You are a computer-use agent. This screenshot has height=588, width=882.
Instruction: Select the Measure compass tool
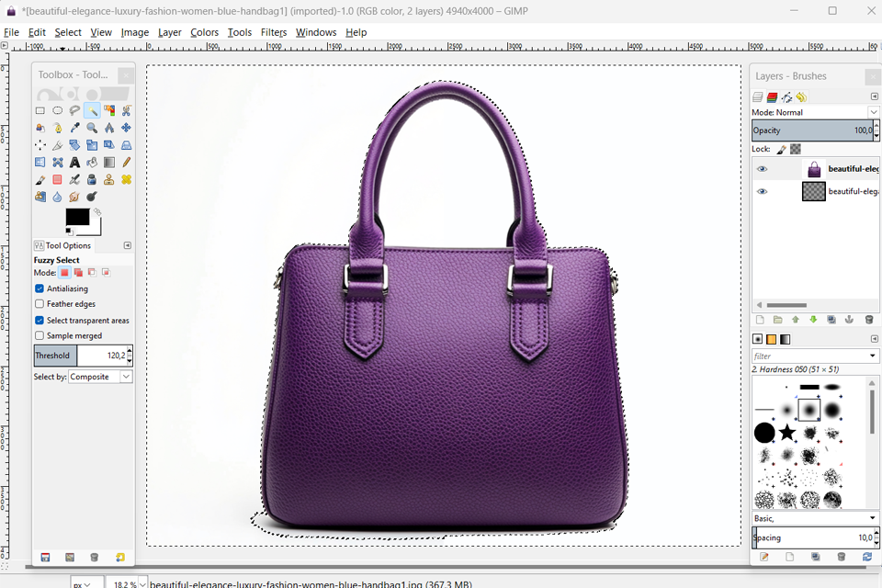click(109, 129)
